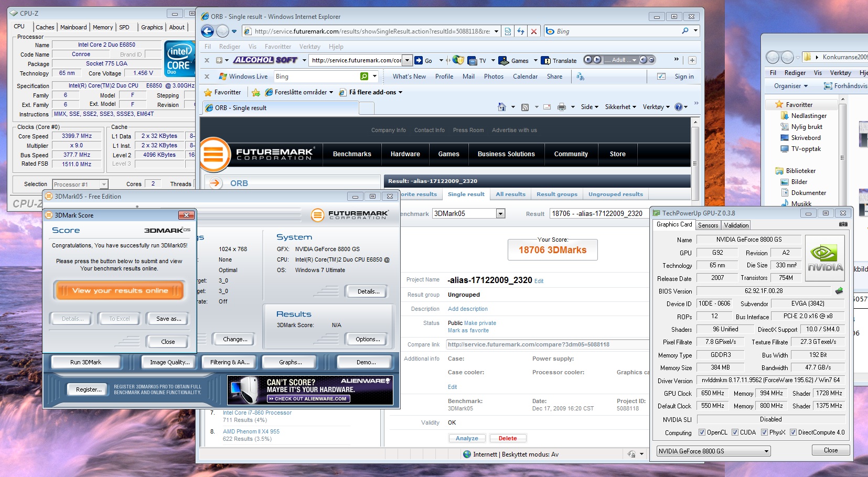The image size is (868, 477).
Task: Open the Organiser dropdown in Explorer window
Action: tap(790, 86)
